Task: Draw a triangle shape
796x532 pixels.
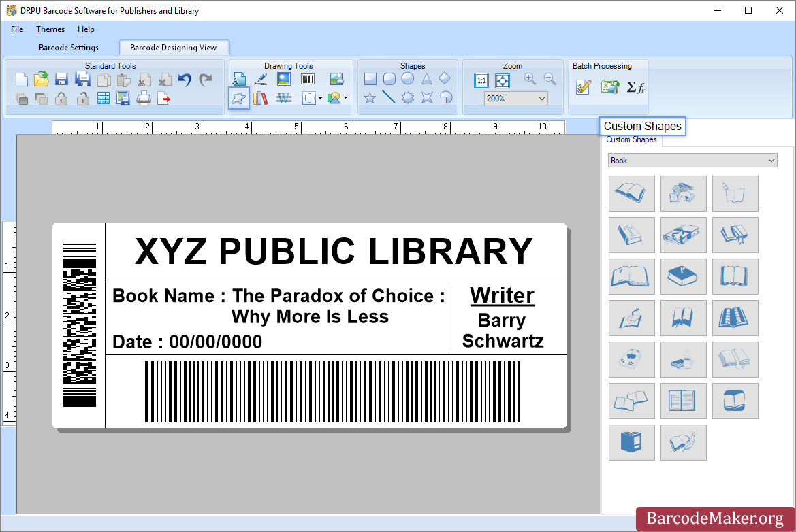Action: [x=426, y=79]
